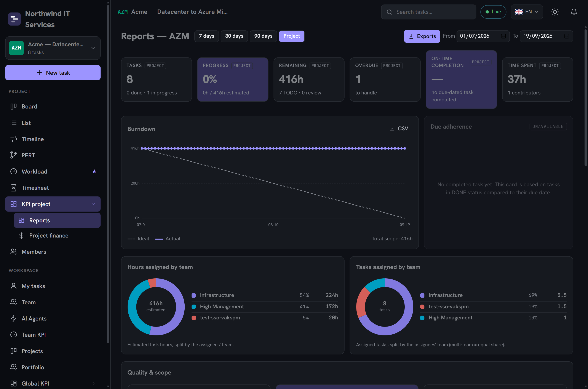The image size is (588, 389).
Task: Open the From date calendar picker icon
Action: click(x=503, y=36)
